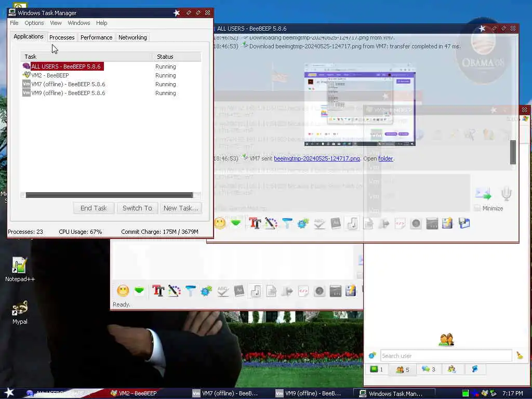Focus the Search user input field

[446, 355]
